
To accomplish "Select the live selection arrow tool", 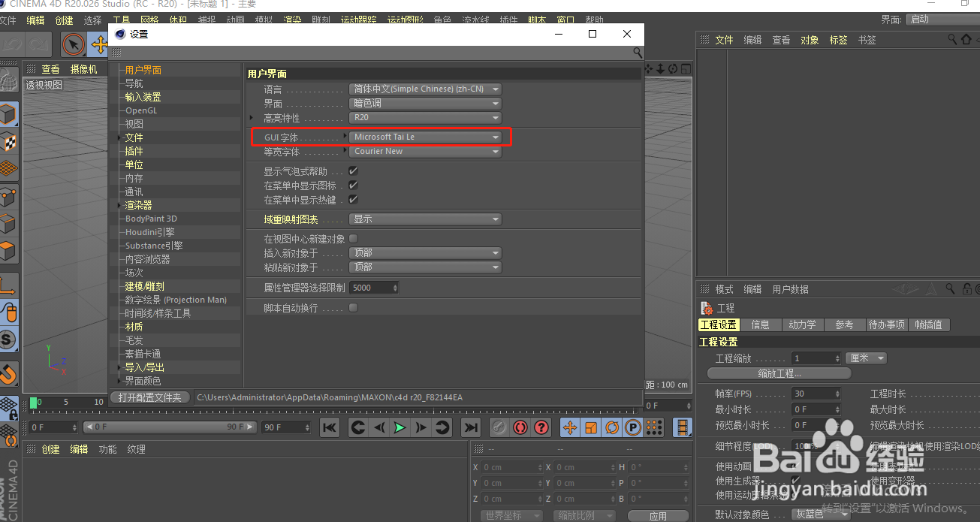I will (73, 45).
